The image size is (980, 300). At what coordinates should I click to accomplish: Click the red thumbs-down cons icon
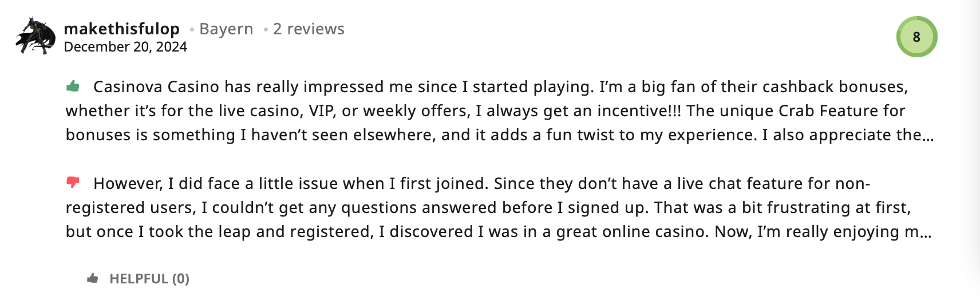tap(73, 183)
